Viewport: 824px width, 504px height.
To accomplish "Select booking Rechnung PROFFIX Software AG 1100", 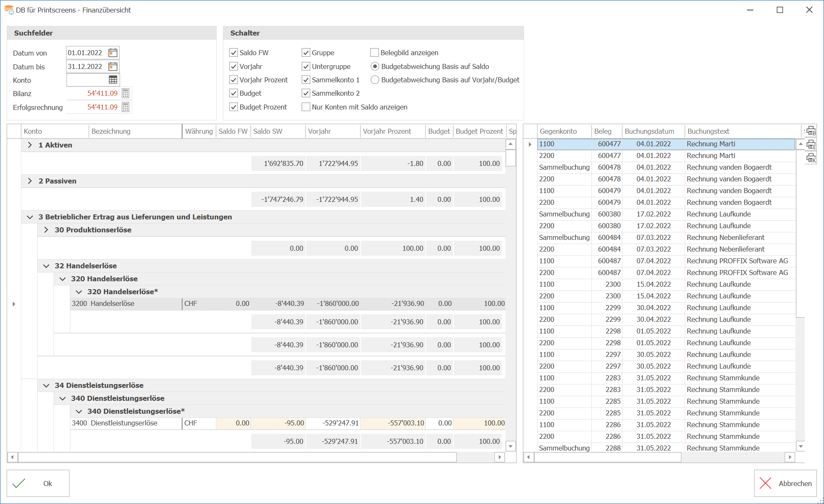I will point(666,261).
